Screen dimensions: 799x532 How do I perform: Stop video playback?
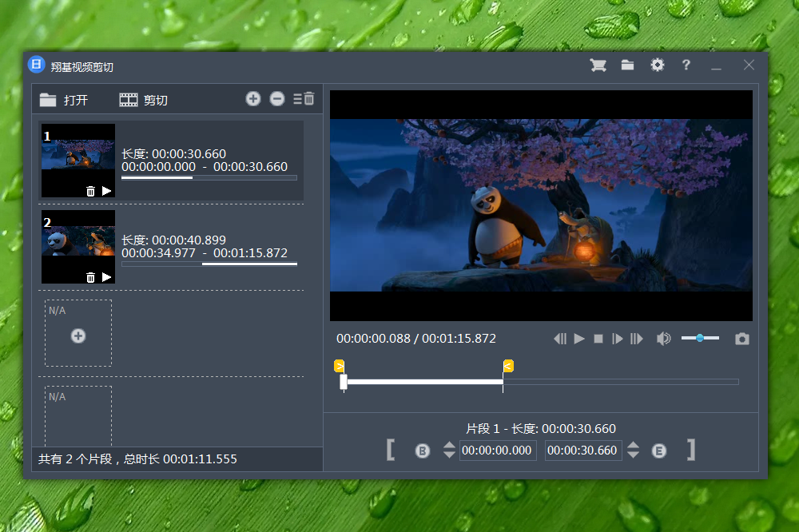point(598,339)
